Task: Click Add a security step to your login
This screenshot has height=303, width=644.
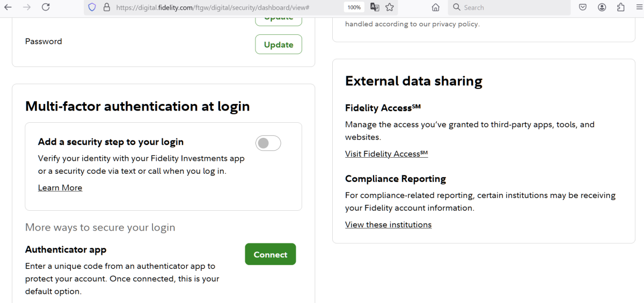Action: (111, 142)
